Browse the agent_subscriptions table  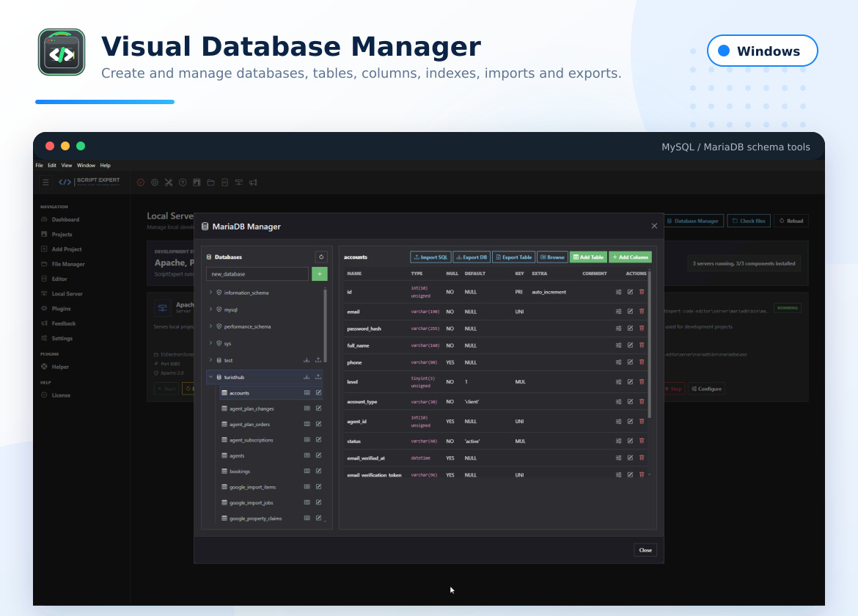click(x=307, y=440)
